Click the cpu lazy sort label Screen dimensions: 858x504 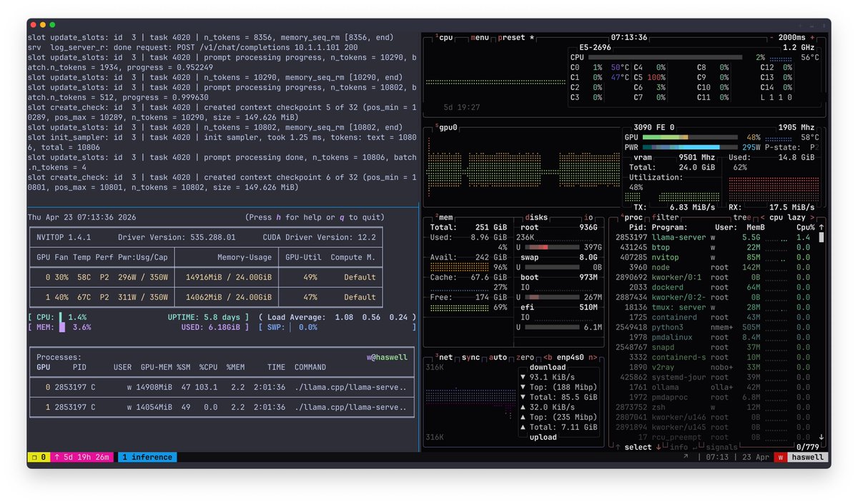tap(786, 217)
